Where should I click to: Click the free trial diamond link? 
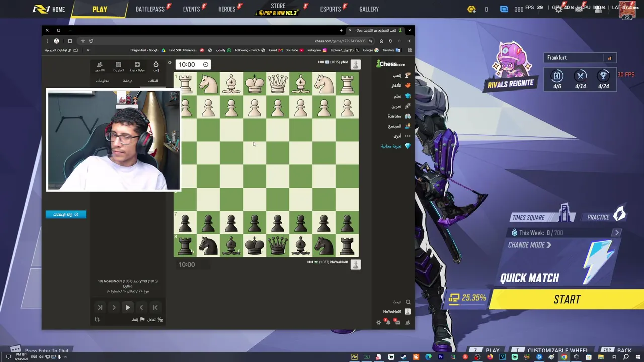395,146
